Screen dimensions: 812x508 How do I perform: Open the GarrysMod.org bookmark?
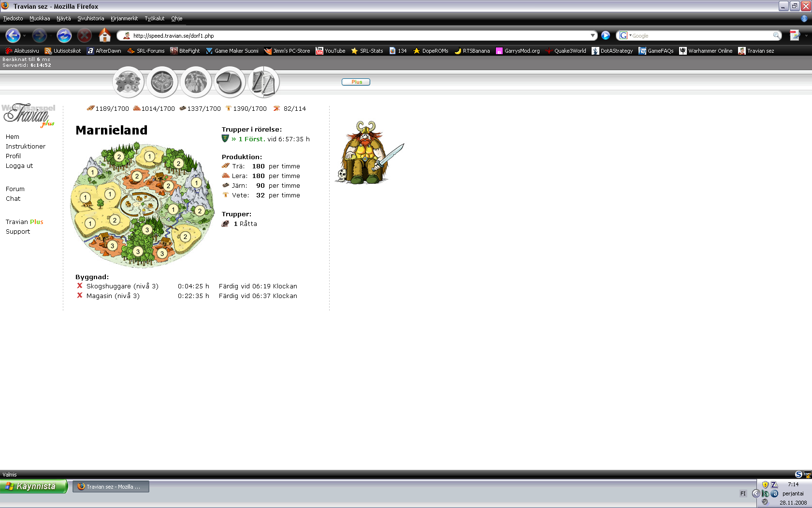[x=518, y=51]
